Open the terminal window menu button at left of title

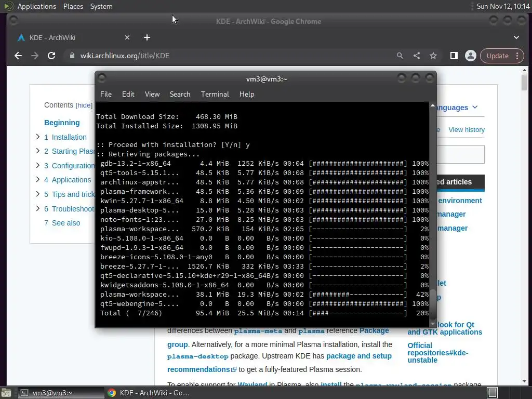102,78
